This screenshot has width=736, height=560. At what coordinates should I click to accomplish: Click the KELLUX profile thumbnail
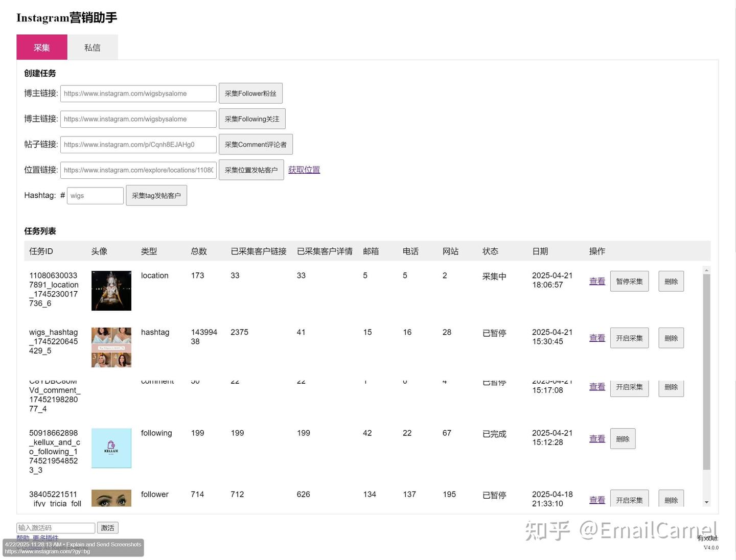(111, 448)
